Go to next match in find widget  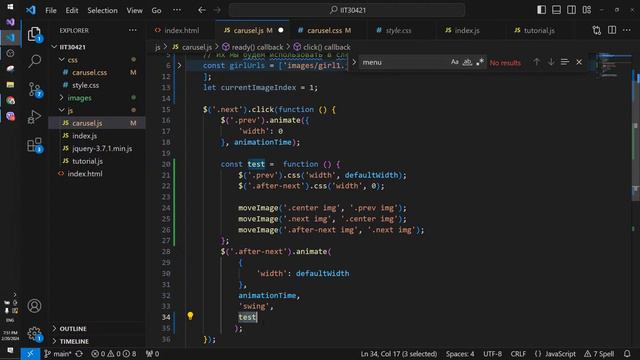[551, 62]
